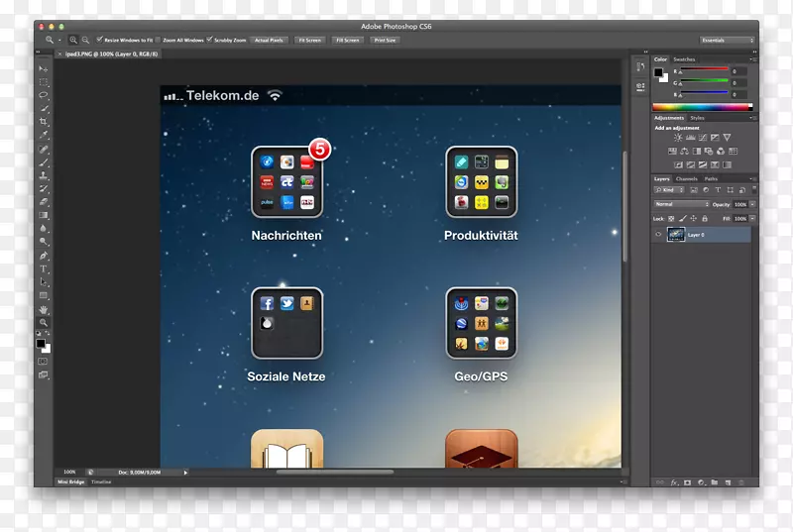The width and height of the screenshot is (793, 532).
Task: Select the Crop tool
Action: tap(44, 121)
